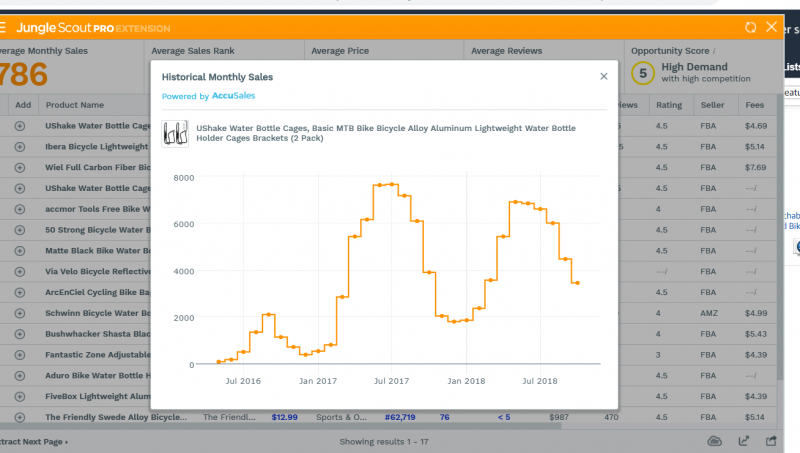Click the Opportunity Score 5 badge
Viewport: 800px width, 453px height.
pos(643,73)
